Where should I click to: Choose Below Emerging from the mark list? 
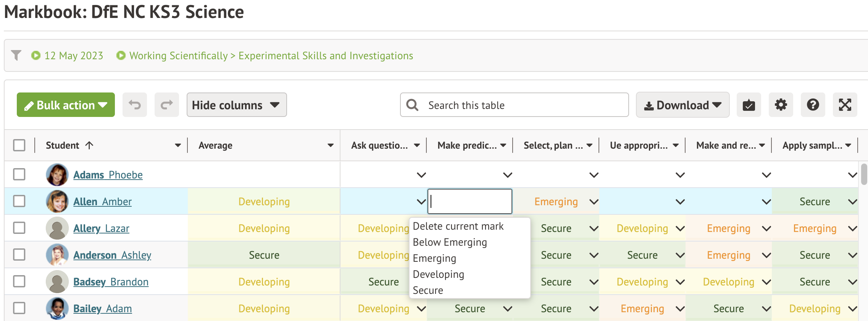450,242
